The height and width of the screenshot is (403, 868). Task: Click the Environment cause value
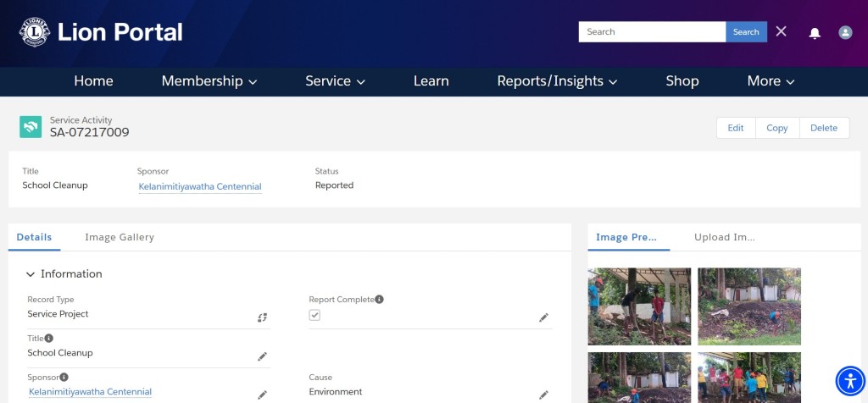[336, 392]
